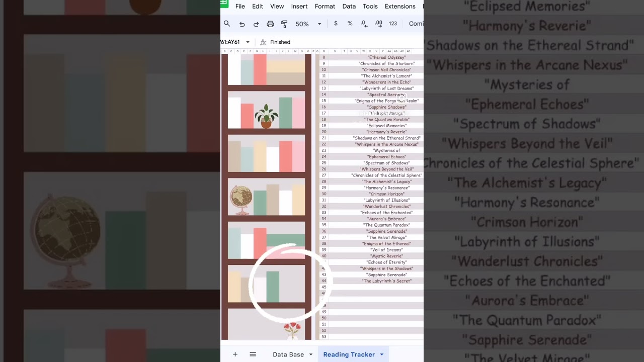Open the Data Base tab dropdown arrow
Viewport: 644px width, 362px height.
[311, 354]
